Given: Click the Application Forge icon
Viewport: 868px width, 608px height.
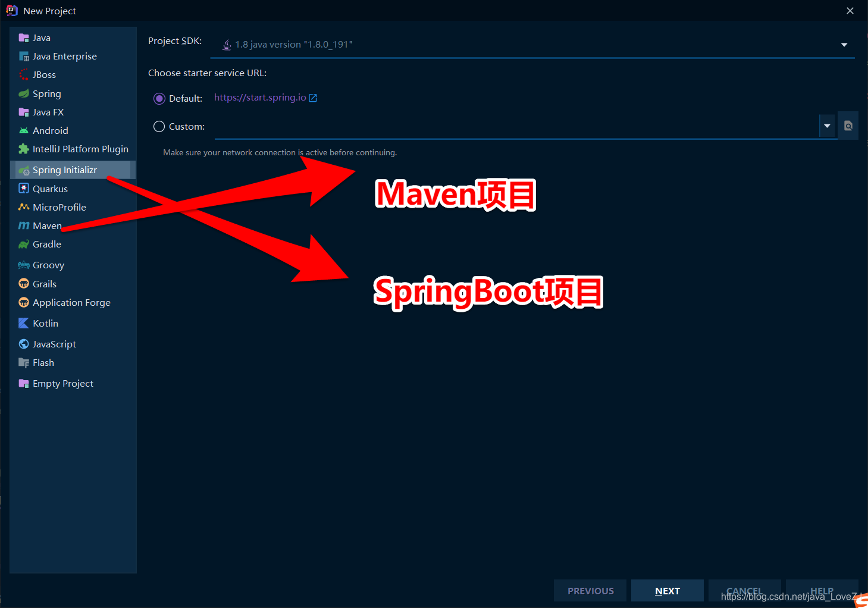Looking at the screenshot, I should tap(24, 302).
